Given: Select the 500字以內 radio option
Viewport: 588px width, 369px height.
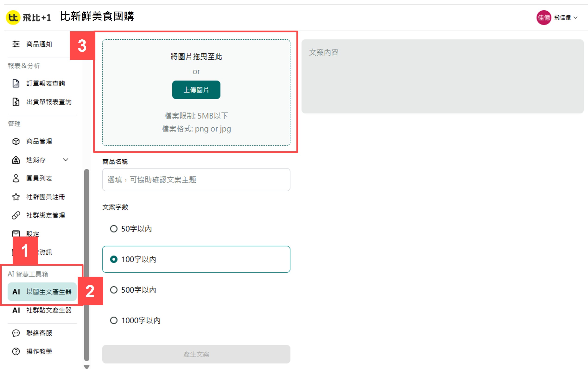Looking at the screenshot, I should pyautogui.click(x=114, y=290).
